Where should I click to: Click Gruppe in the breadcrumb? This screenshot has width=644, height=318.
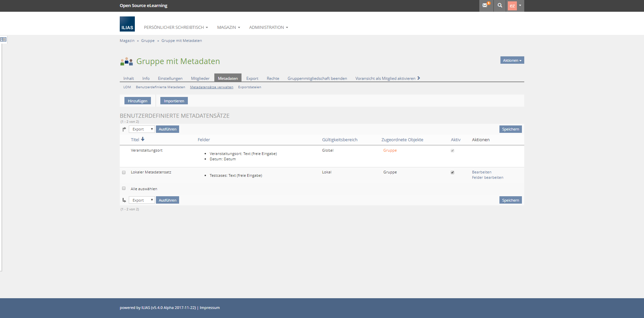(148, 41)
